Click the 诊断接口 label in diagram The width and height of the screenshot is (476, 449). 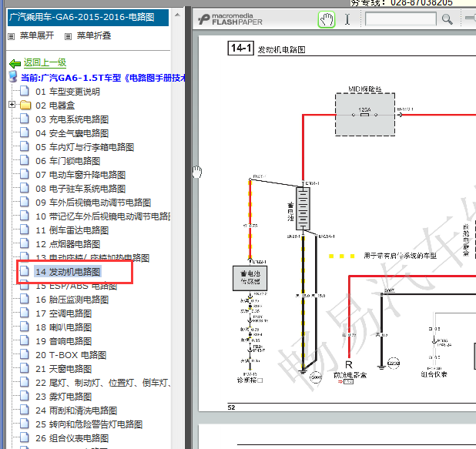[250, 380]
